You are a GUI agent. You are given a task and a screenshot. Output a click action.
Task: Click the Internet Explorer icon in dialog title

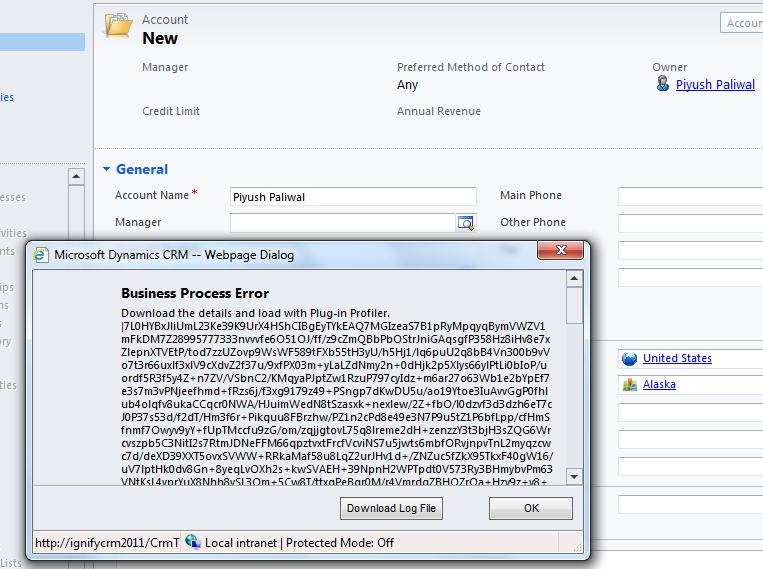point(41,255)
